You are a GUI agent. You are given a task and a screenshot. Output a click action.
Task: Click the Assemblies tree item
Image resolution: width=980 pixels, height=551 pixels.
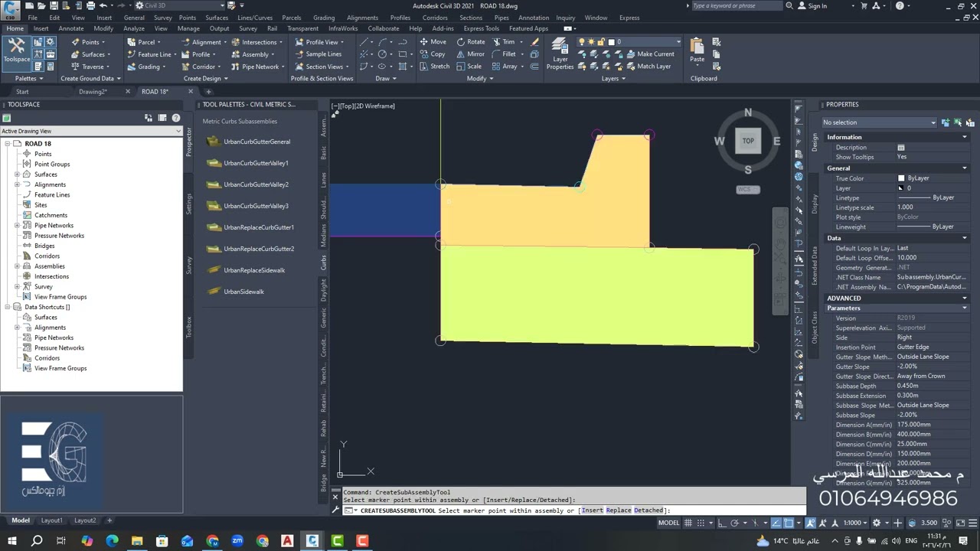pyautogui.click(x=49, y=266)
